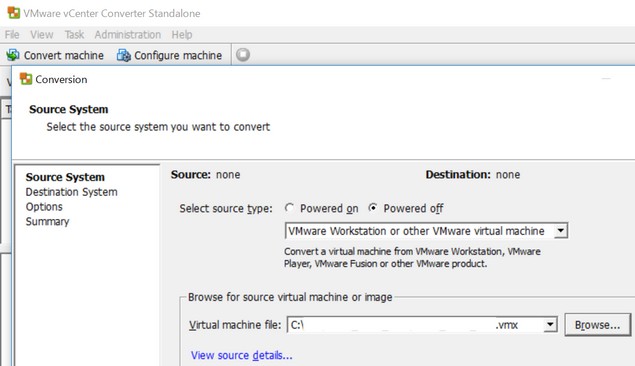The height and width of the screenshot is (366, 635).
Task: Open the Task menu
Action: click(74, 35)
